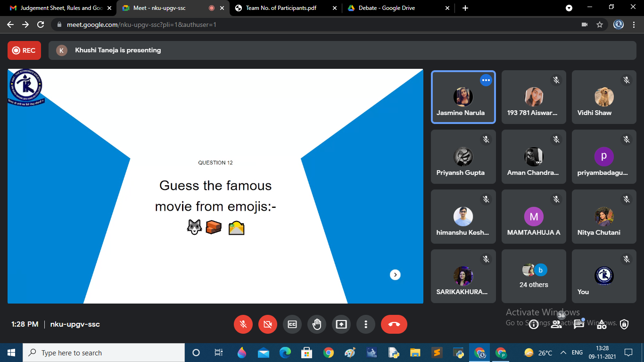Open the chat messages panel
The width and height of the screenshot is (644, 362).
click(579, 324)
